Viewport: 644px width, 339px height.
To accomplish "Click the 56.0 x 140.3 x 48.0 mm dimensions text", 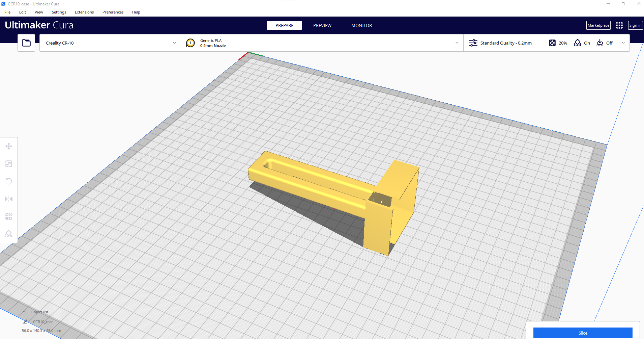I will click(x=41, y=331).
